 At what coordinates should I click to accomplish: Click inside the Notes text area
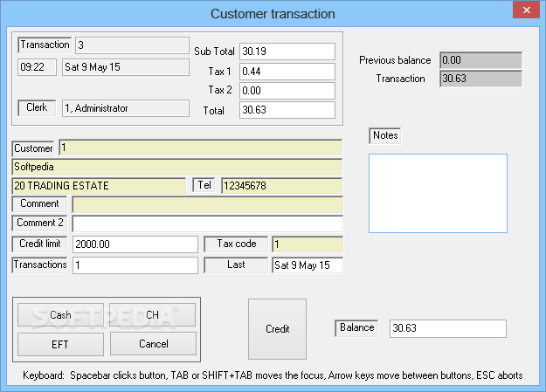coord(438,193)
